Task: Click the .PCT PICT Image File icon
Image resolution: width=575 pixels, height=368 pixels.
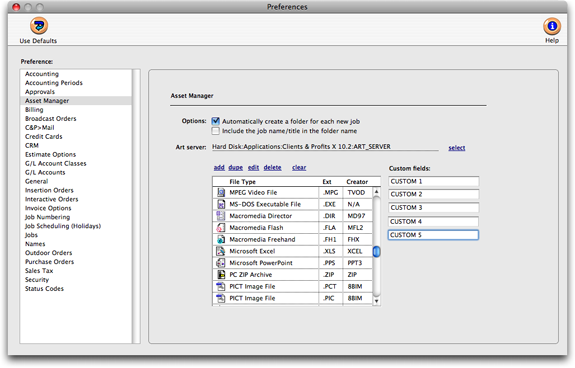Action: (221, 286)
